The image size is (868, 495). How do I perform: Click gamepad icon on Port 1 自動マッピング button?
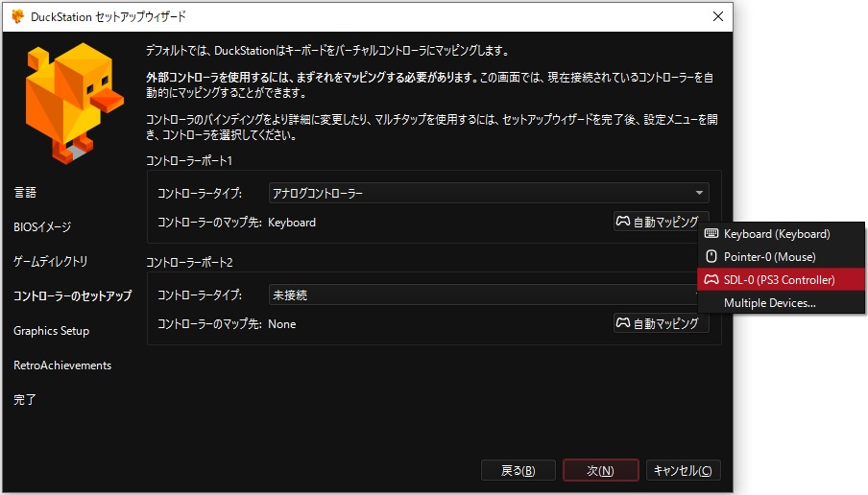point(623,222)
